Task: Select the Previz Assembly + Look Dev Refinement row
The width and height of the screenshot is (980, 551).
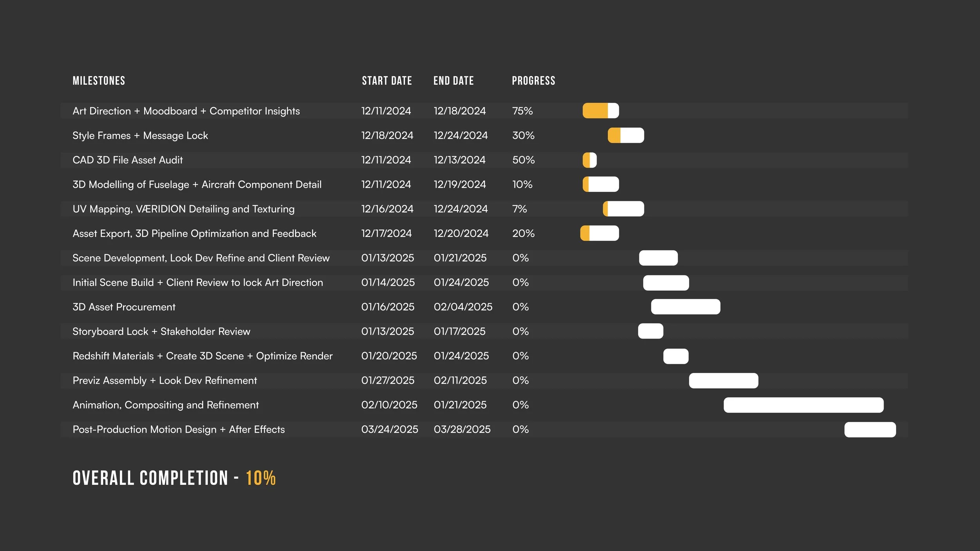Action: click(165, 381)
